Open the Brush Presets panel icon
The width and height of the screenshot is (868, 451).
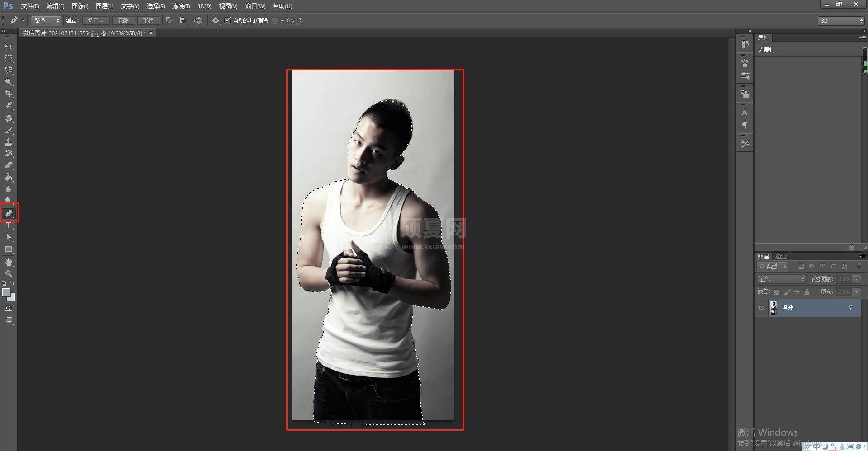745,76
